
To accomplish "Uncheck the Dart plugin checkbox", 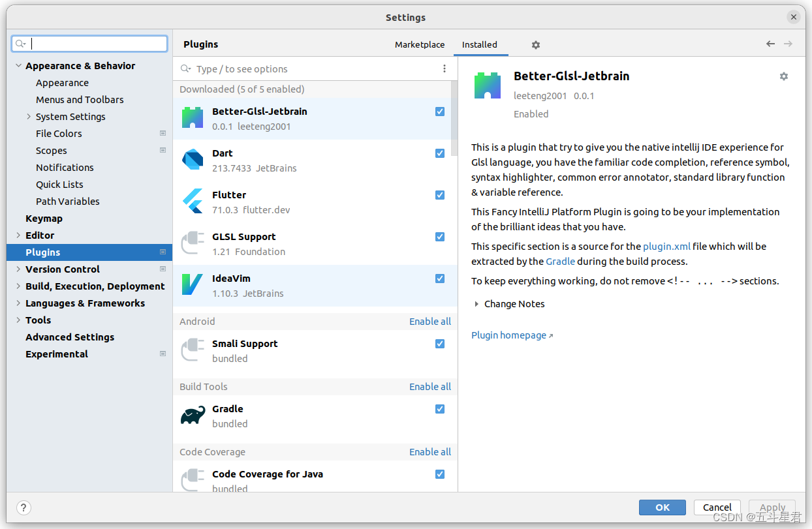I will tap(440, 153).
